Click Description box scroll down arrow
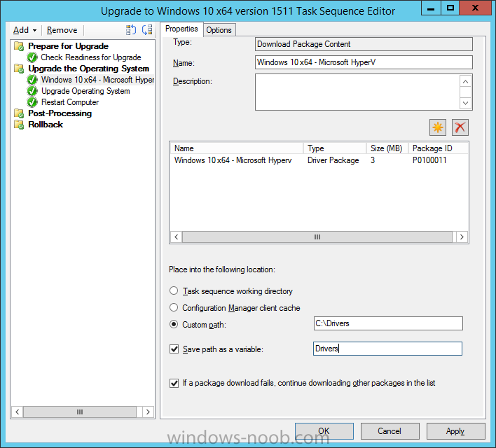 click(465, 103)
